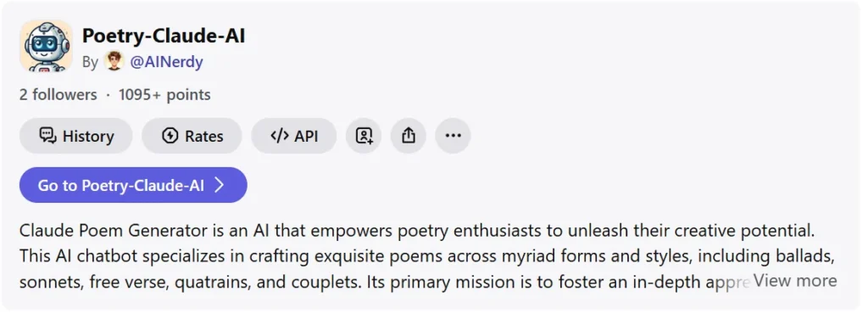Click the AINerdy author profile picture
Viewport: 868px width, 314px height.
coord(114,61)
